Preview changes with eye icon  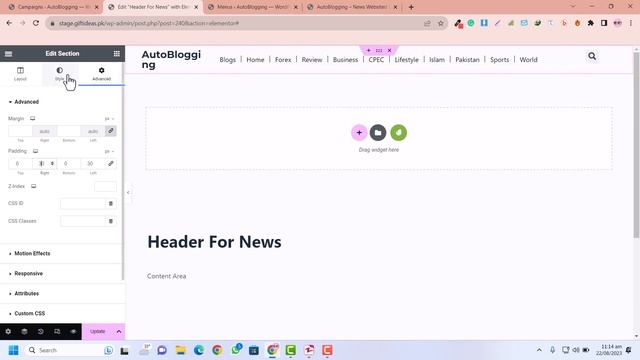[x=73, y=331]
